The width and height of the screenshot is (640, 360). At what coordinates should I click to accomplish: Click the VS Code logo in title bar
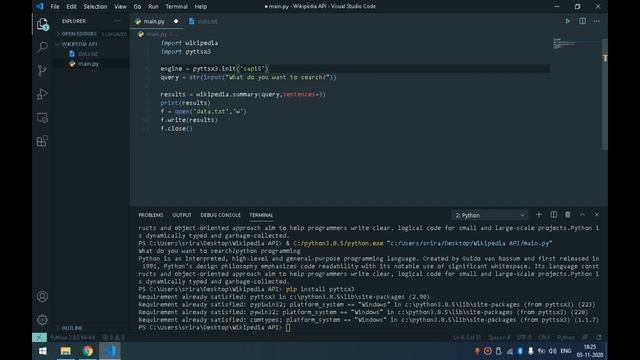[40, 6]
